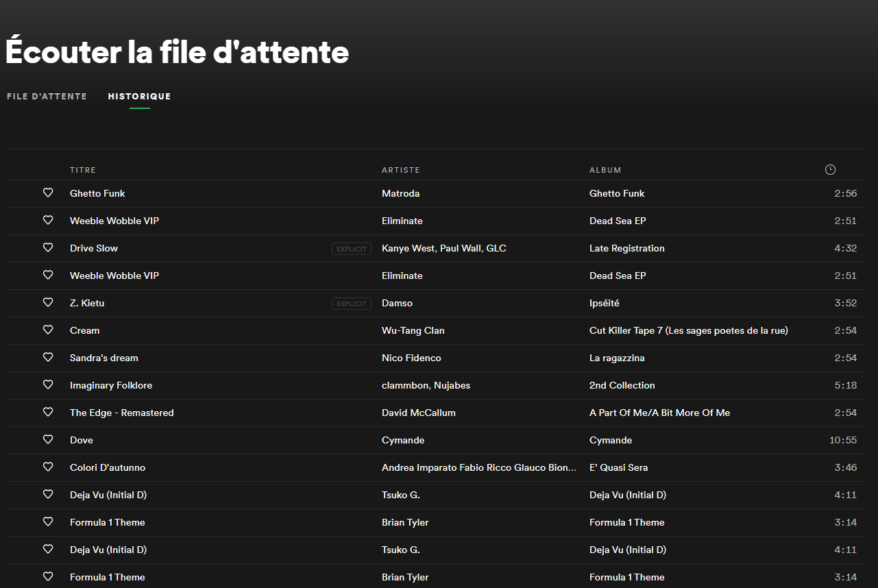Go to artist Damso's page

click(x=397, y=303)
